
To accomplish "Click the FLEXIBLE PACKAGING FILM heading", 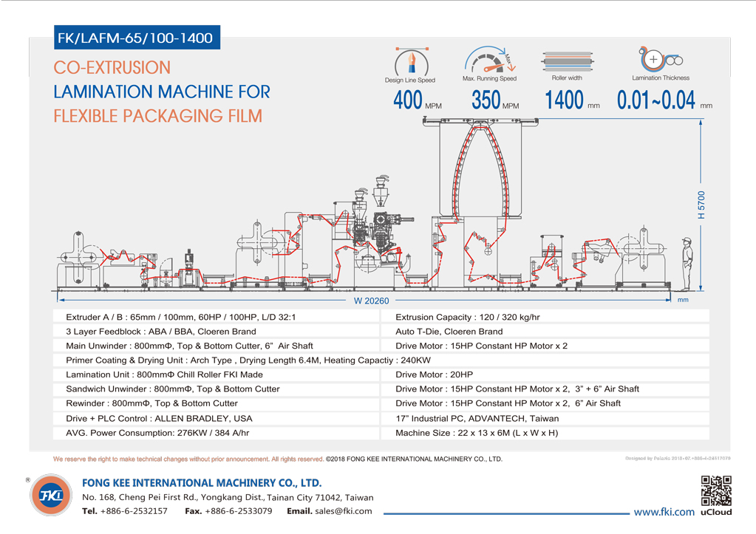I will (157, 116).
